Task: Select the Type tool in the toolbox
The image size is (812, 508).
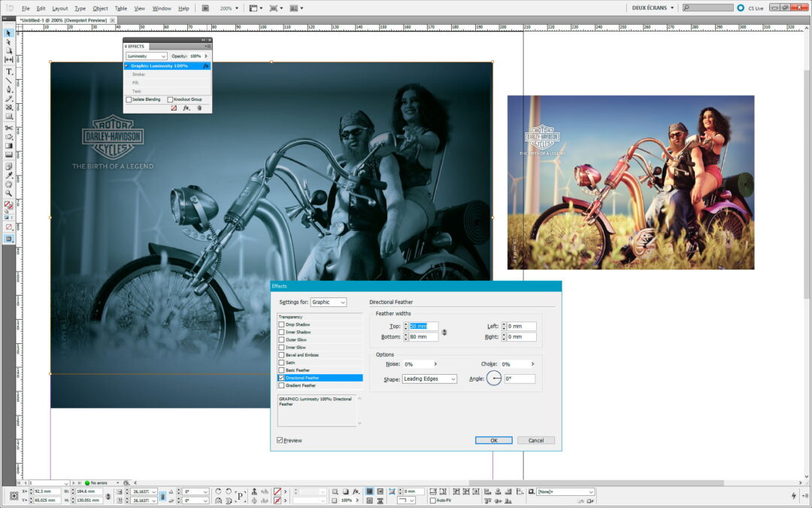Action: click(9, 71)
